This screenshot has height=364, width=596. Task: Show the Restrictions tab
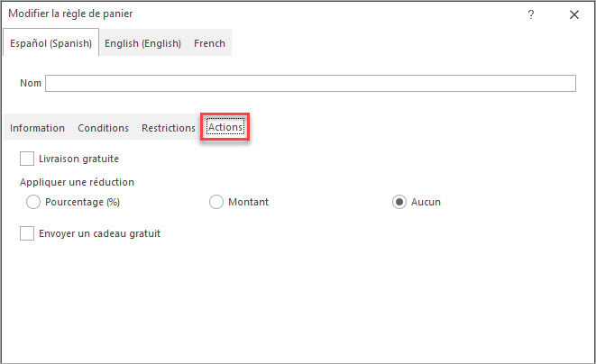(169, 128)
